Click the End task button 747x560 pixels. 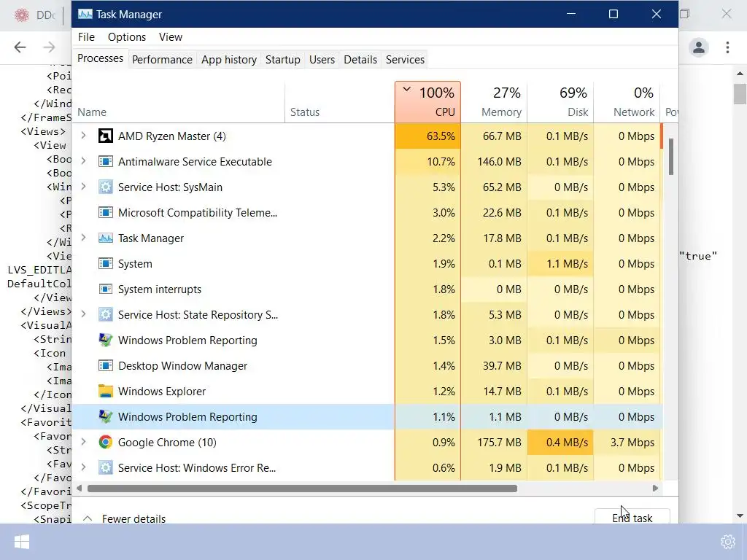(x=632, y=517)
